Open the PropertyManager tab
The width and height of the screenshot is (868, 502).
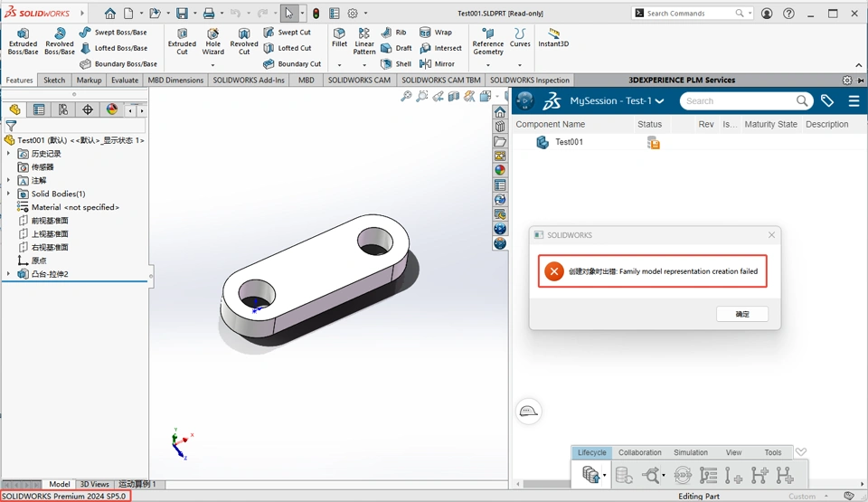point(39,109)
